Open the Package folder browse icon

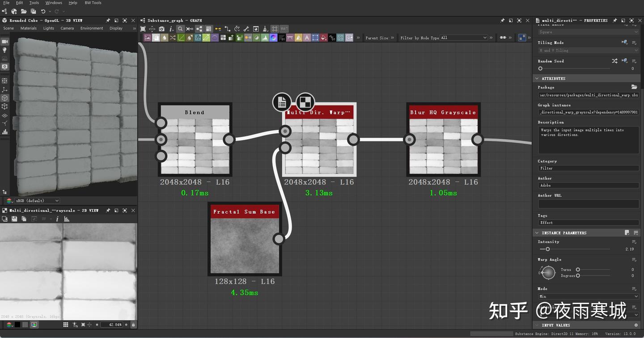[x=634, y=87]
